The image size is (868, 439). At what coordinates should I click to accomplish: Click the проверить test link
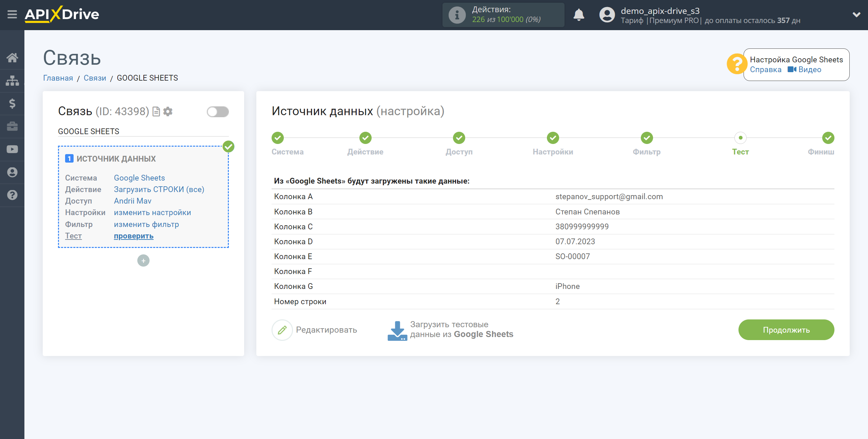pos(134,236)
